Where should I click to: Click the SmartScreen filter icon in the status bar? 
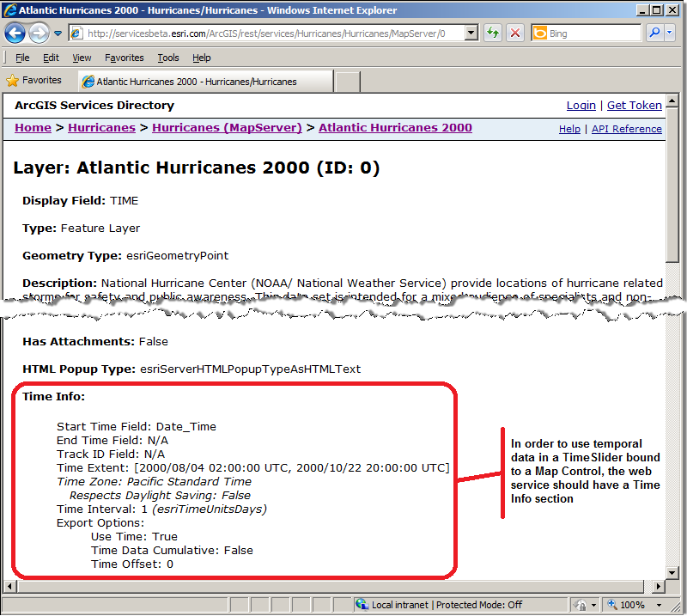tap(581, 604)
